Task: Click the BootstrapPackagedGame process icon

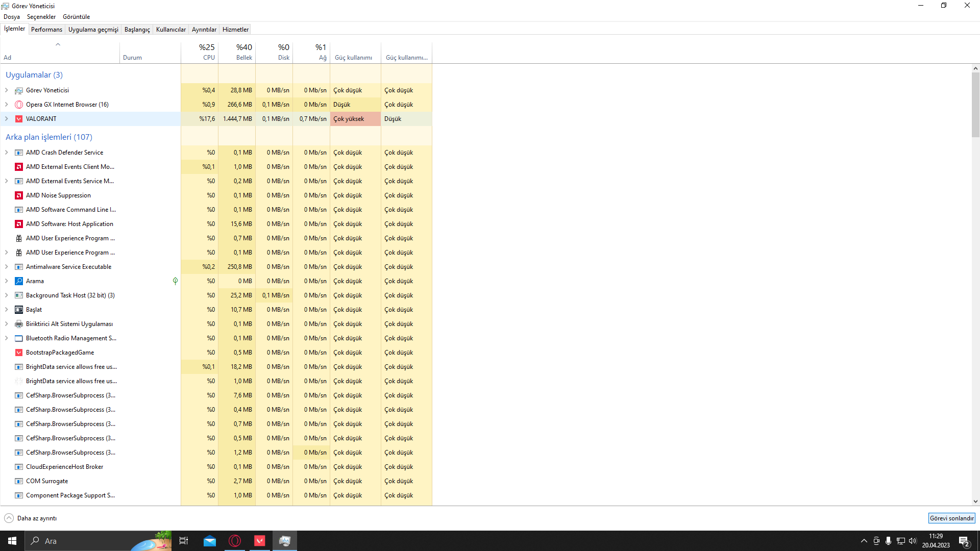Action: tap(19, 353)
